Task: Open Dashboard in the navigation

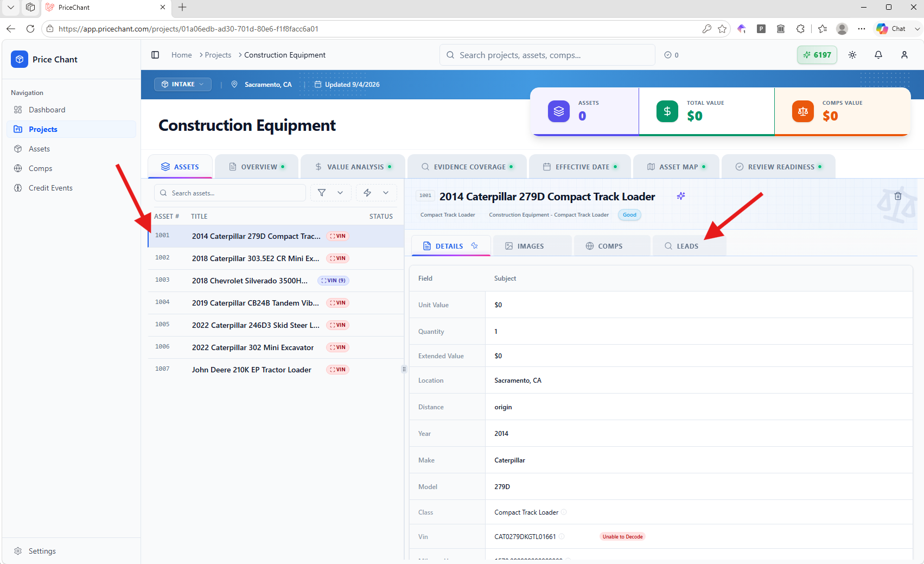Action: click(x=71, y=110)
